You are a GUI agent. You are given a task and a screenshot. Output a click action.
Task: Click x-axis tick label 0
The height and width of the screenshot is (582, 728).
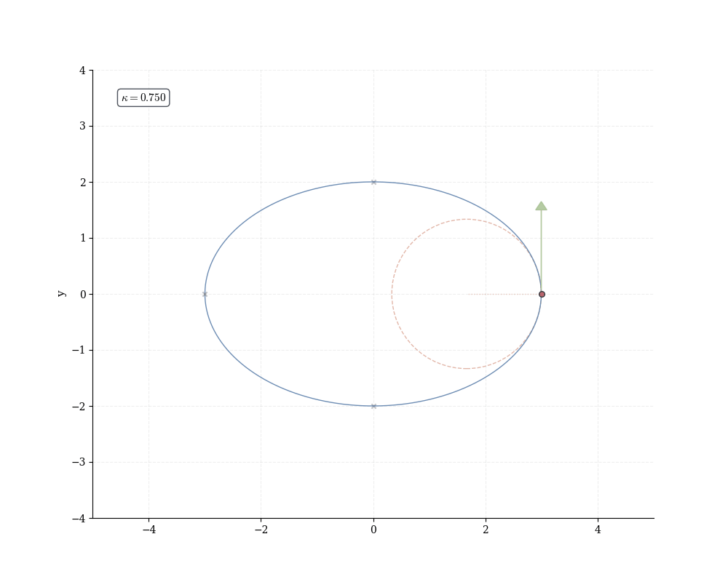click(x=373, y=530)
